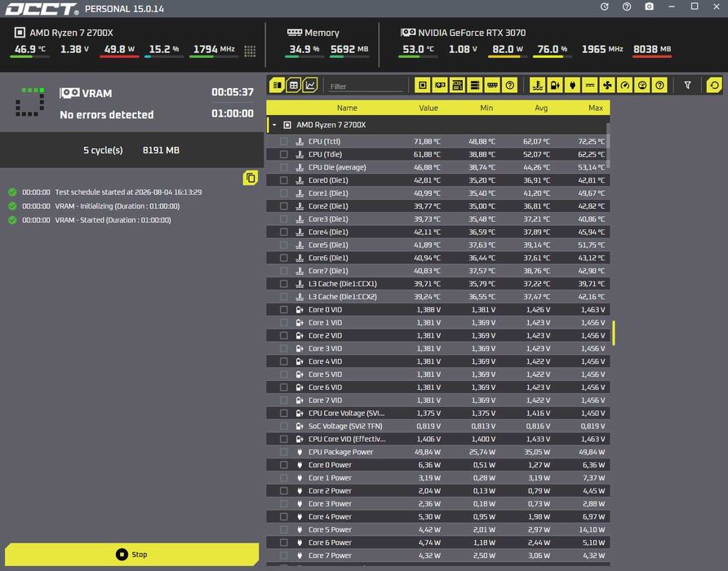Check the Core4 (Die1) checkbox
Viewport: 728px width, 571px height.
(284, 232)
